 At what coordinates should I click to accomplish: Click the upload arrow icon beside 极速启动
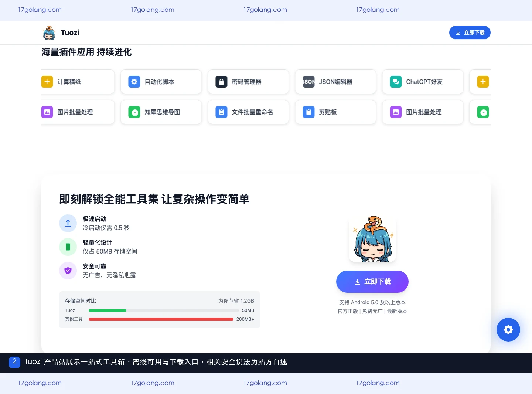point(68,223)
